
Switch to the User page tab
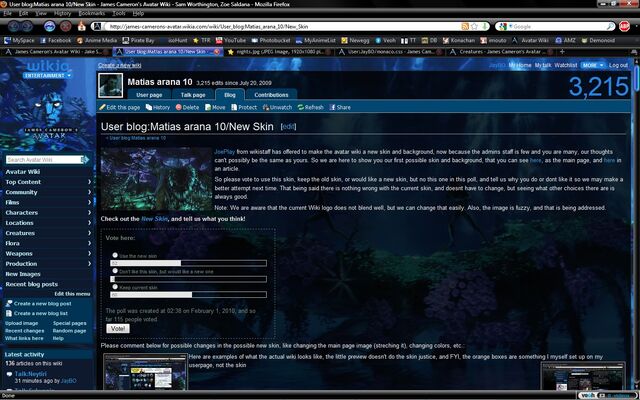pyautogui.click(x=149, y=95)
